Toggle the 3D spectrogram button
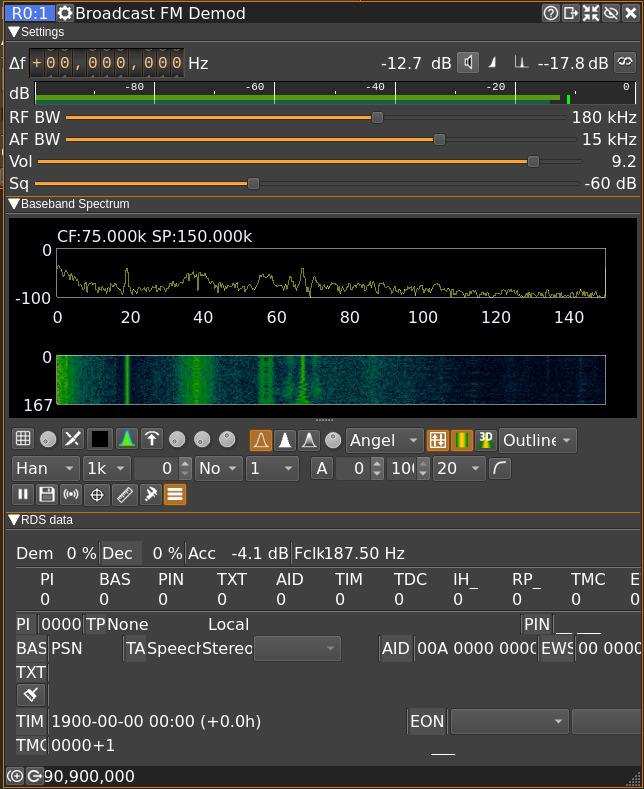Image resolution: width=644 pixels, height=789 pixels. coord(486,440)
